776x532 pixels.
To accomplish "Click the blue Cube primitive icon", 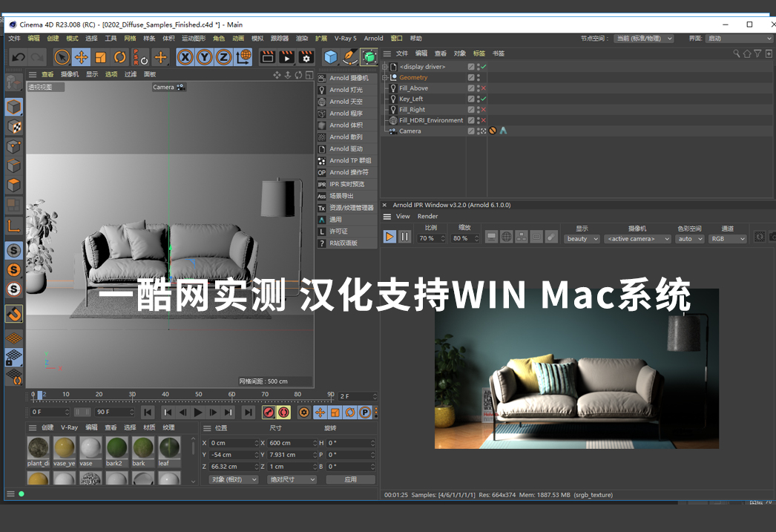I will [x=331, y=57].
